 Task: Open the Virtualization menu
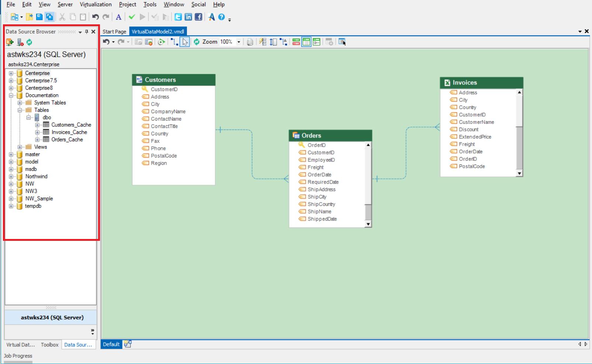[96, 4]
